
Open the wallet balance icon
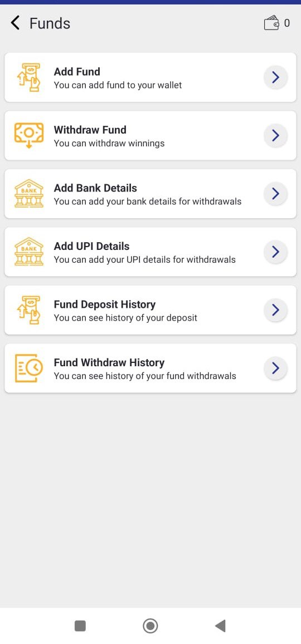[272, 23]
